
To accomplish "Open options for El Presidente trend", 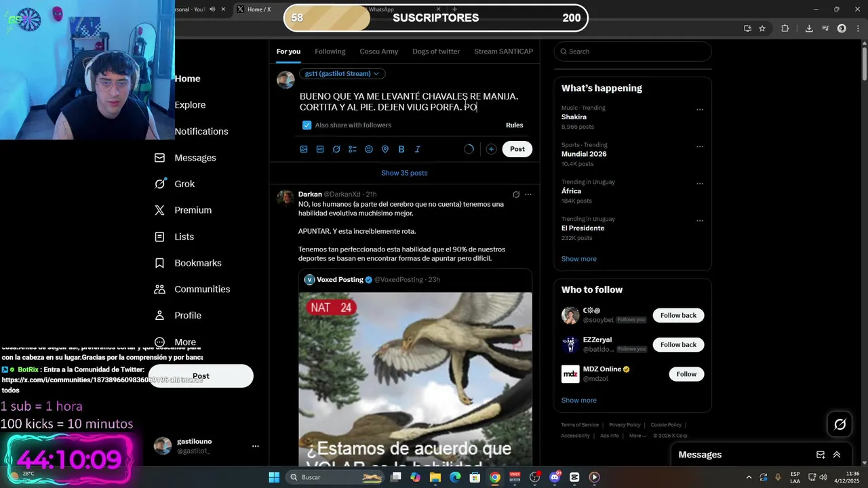I will tap(700, 221).
